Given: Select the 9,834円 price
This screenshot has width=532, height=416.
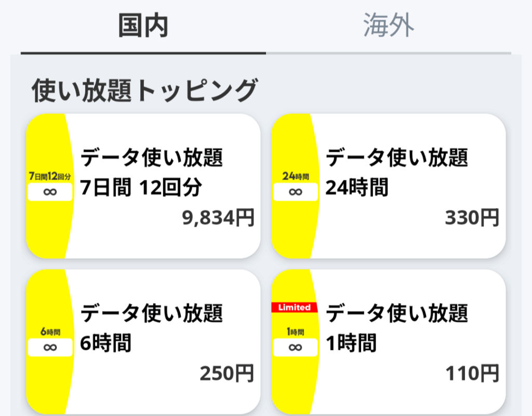Looking at the screenshot, I should (218, 218).
